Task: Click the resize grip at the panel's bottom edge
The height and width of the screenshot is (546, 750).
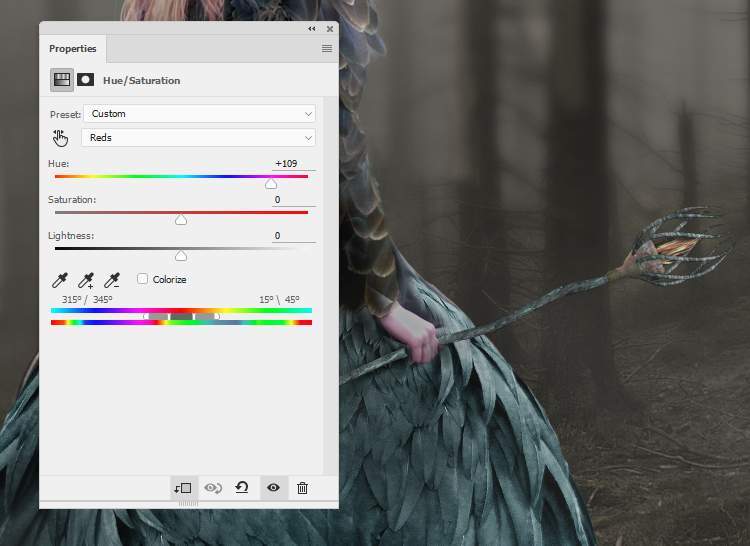Action: click(x=188, y=504)
